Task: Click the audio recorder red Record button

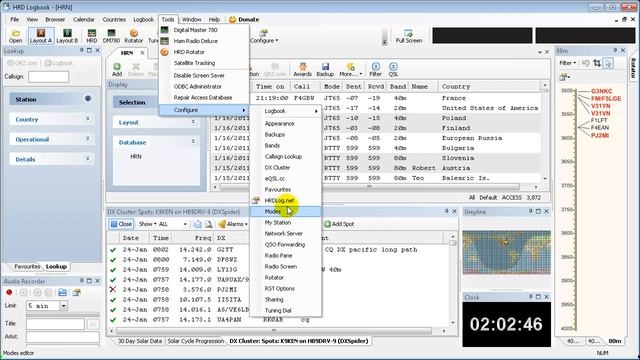Action: click(9, 292)
